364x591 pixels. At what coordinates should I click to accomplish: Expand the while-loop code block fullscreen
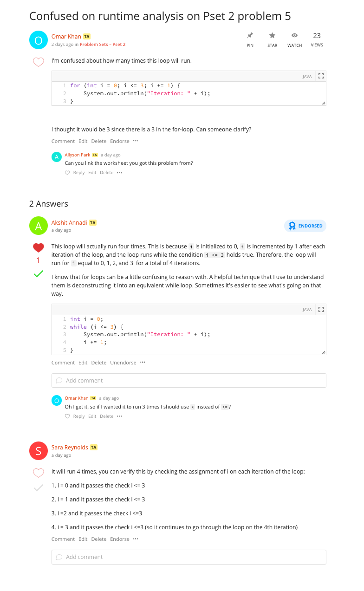[320, 309]
